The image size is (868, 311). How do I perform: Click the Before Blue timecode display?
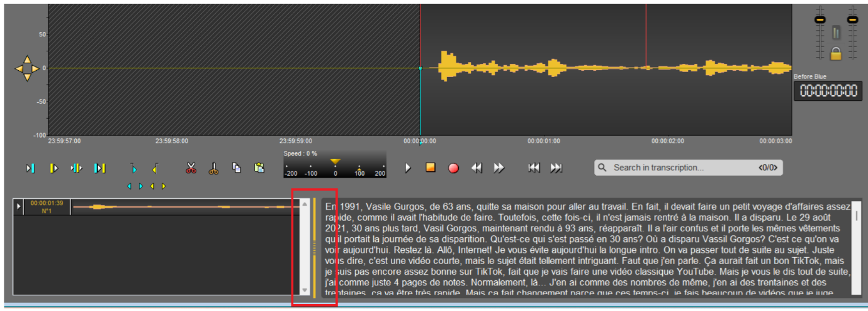click(x=827, y=91)
